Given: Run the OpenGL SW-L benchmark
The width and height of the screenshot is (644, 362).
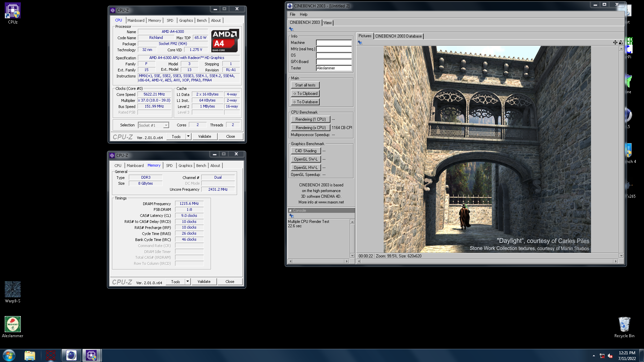Looking at the screenshot, I should 306,159.
